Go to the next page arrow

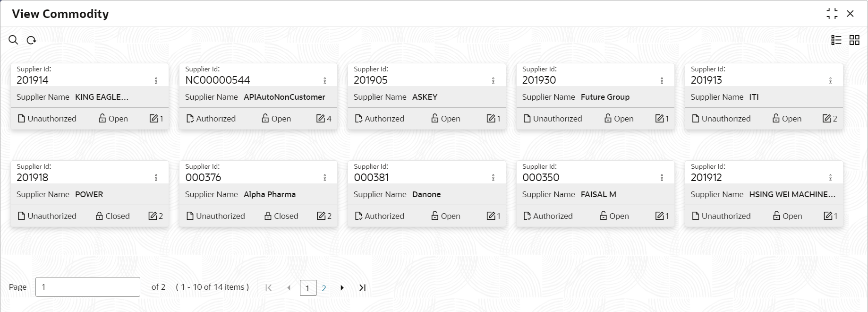tap(342, 288)
